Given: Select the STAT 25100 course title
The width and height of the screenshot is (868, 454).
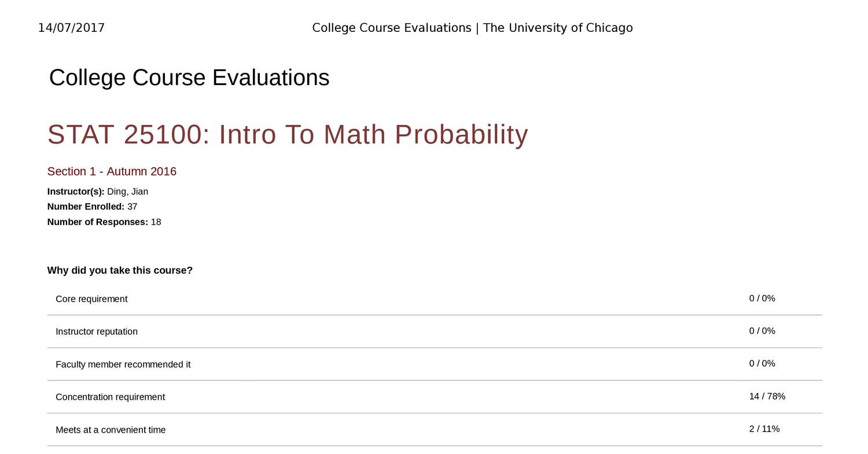Looking at the screenshot, I should coord(288,135).
